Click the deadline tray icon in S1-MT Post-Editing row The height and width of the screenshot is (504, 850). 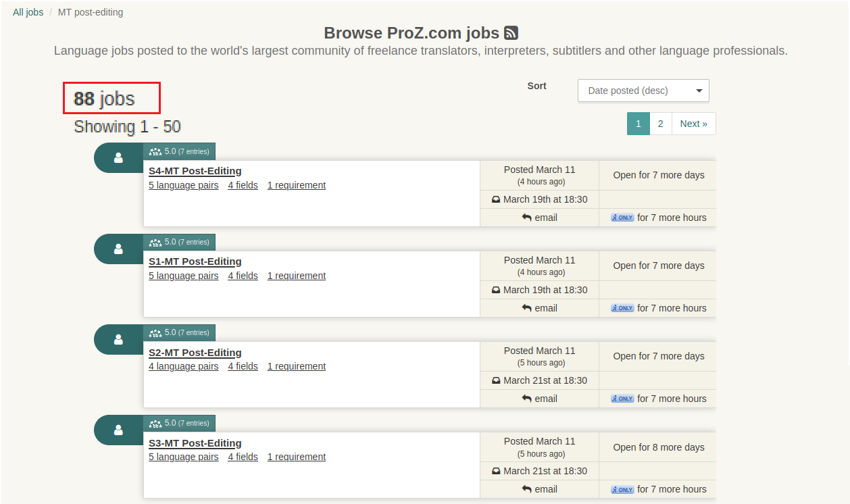(x=496, y=290)
